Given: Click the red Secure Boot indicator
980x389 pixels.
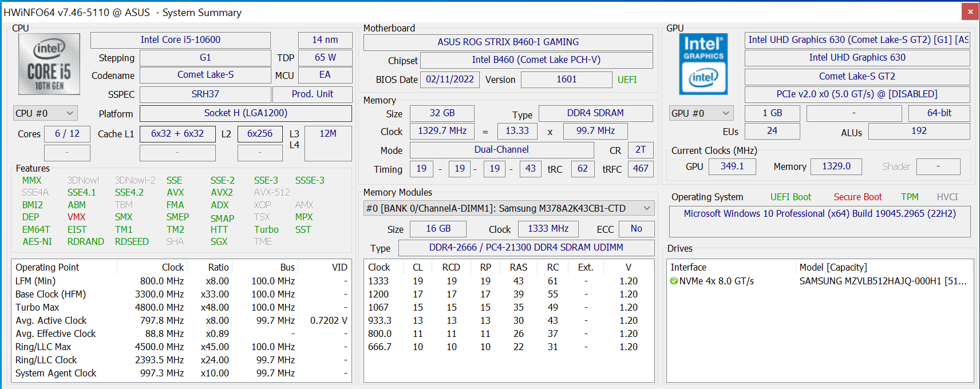Looking at the screenshot, I should pyautogui.click(x=857, y=197).
